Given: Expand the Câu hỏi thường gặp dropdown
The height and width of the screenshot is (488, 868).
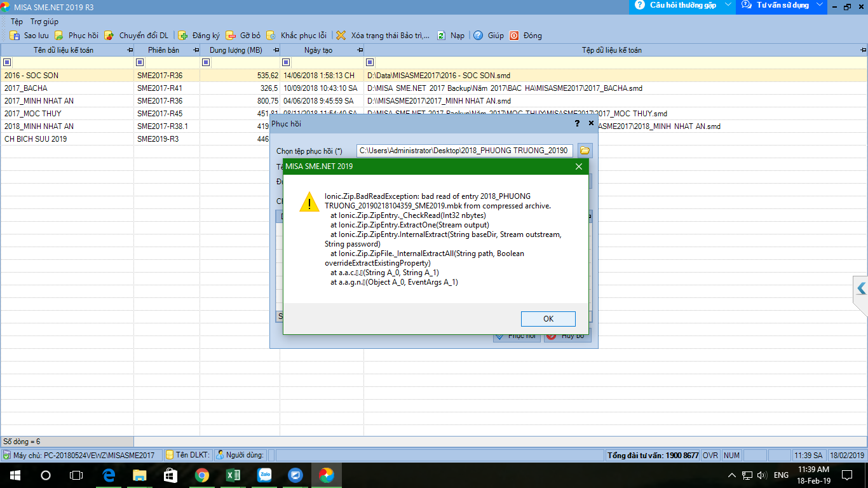Looking at the screenshot, I should 727,5.
